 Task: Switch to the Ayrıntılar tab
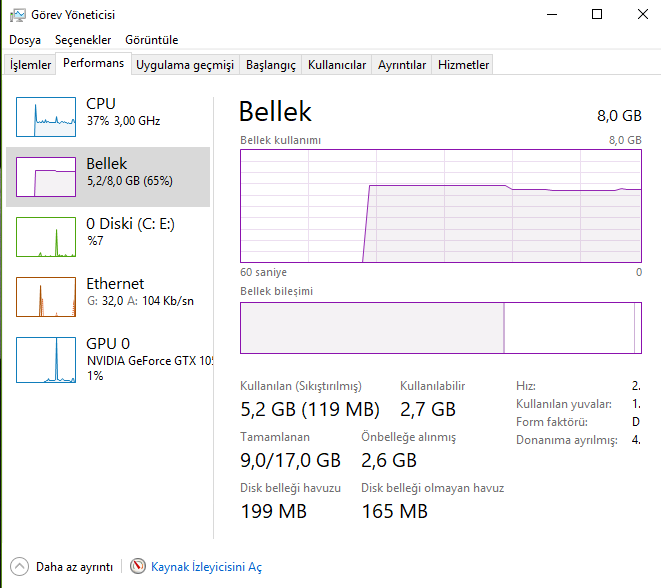[402, 65]
